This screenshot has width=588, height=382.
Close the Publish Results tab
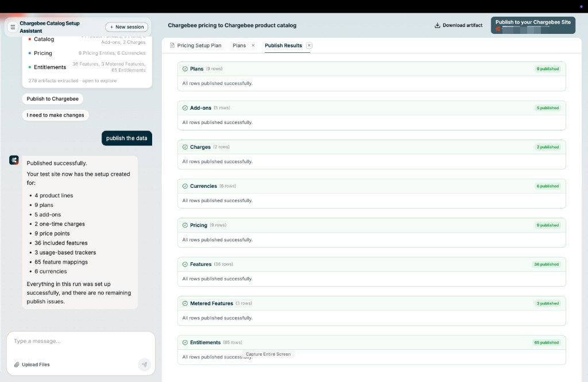coord(309,45)
